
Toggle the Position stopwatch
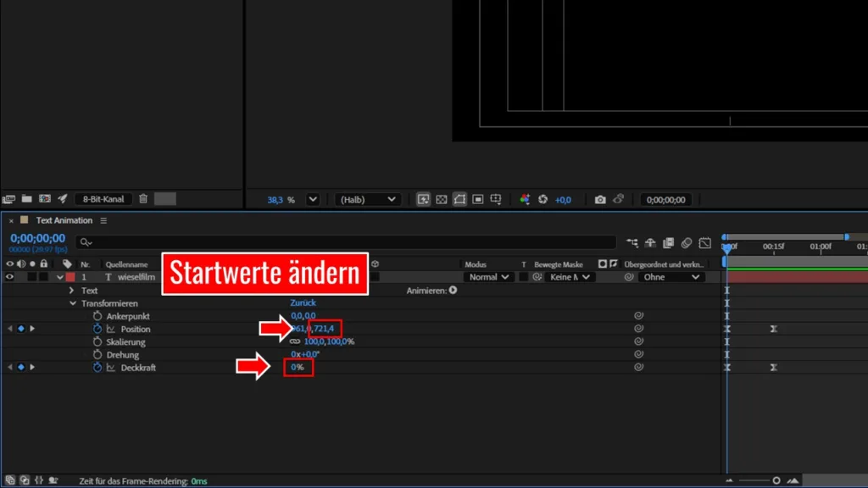coord(97,329)
